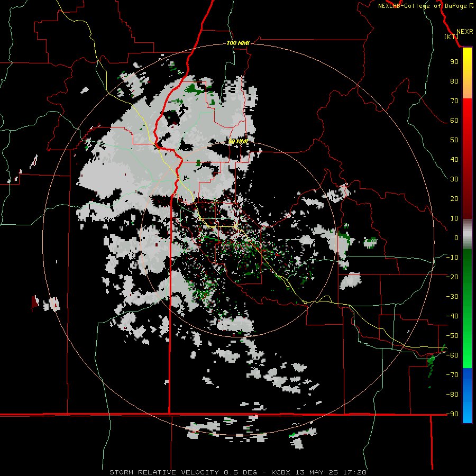
Task: Click the -80 value on the velocity scale
Action: pyautogui.click(x=452, y=395)
